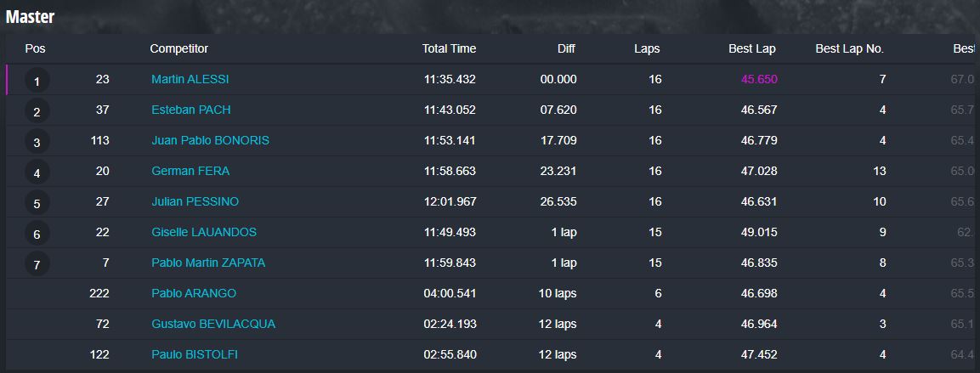This screenshot has height=373, width=980.
Task: Click the position 3 circle badge
Action: [37, 143]
